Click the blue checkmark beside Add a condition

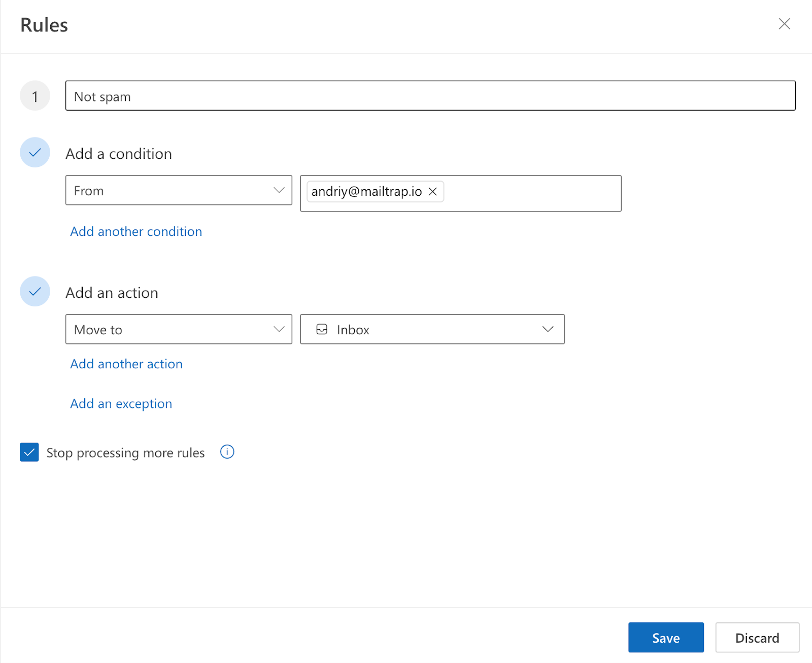coord(35,152)
